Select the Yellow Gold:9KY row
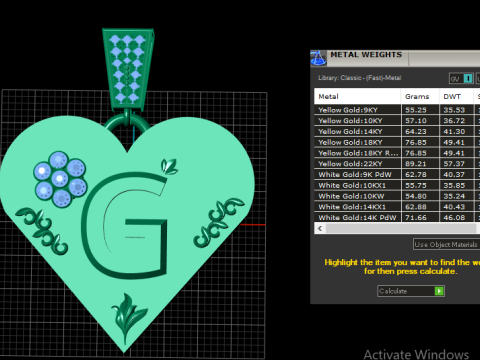480x360 pixels. pos(397,110)
